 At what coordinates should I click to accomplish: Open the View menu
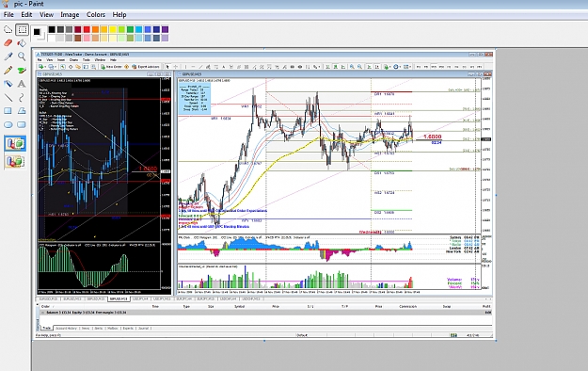(46, 15)
